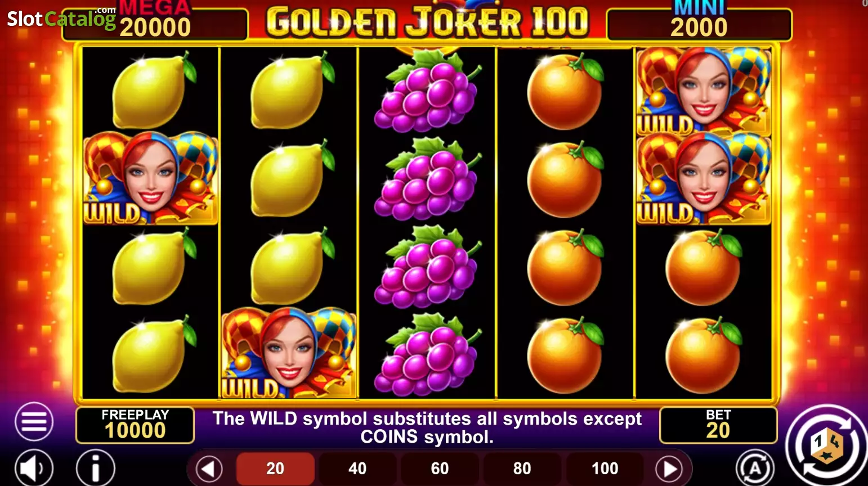Select bet value 40

click(x=357, y=469)
